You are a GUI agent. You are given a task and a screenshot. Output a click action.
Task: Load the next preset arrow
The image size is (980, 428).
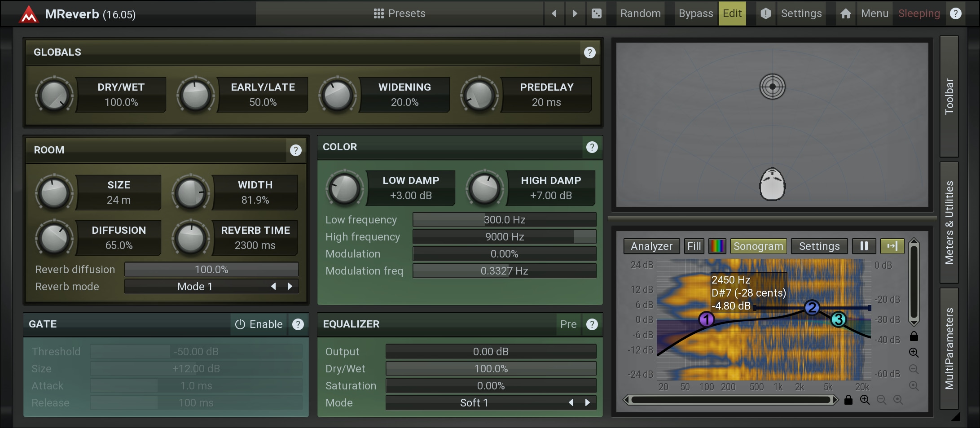pos(575,13)
